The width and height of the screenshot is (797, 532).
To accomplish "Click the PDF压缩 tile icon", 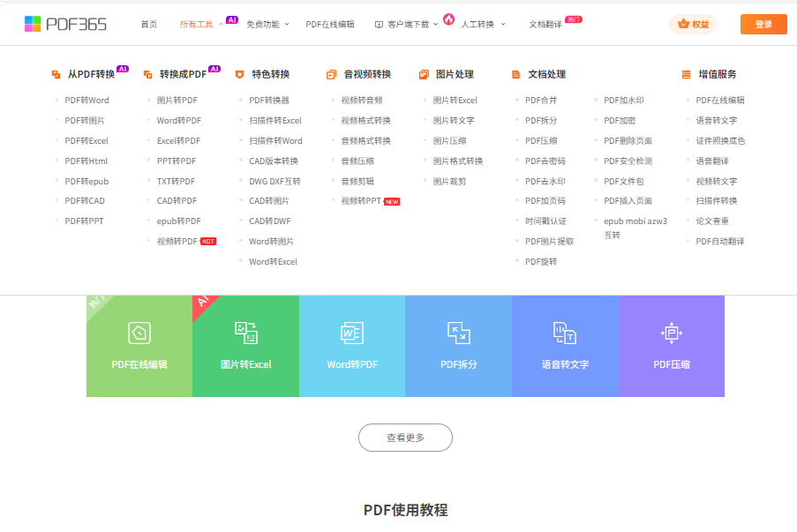I will [672, 333].
